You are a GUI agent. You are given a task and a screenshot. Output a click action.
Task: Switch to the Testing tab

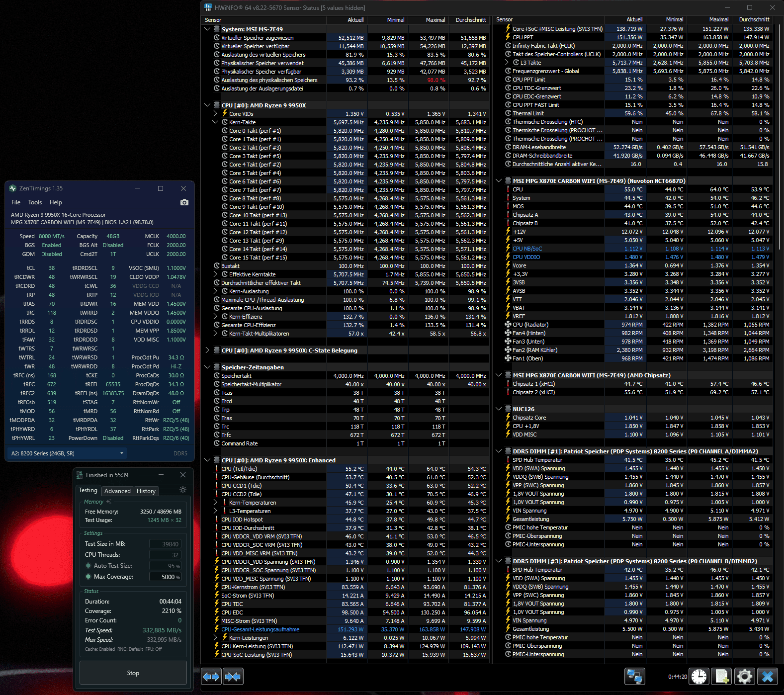point(88,490)
